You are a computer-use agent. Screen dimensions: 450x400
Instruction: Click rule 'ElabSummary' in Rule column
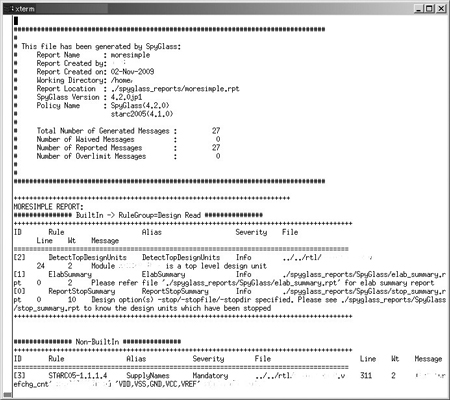click(70, 274)
